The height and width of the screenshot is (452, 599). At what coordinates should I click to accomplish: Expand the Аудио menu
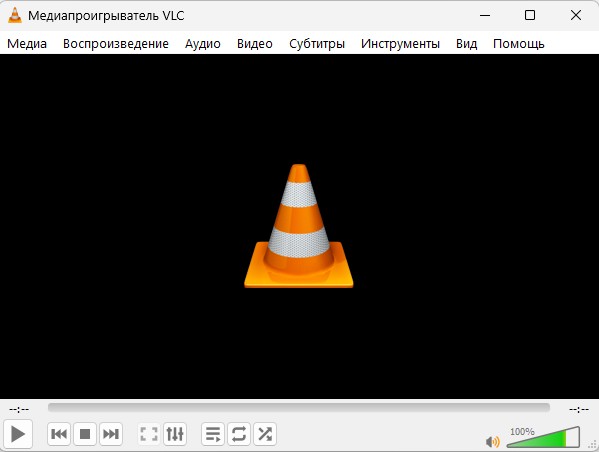click(x=203, y=44)
